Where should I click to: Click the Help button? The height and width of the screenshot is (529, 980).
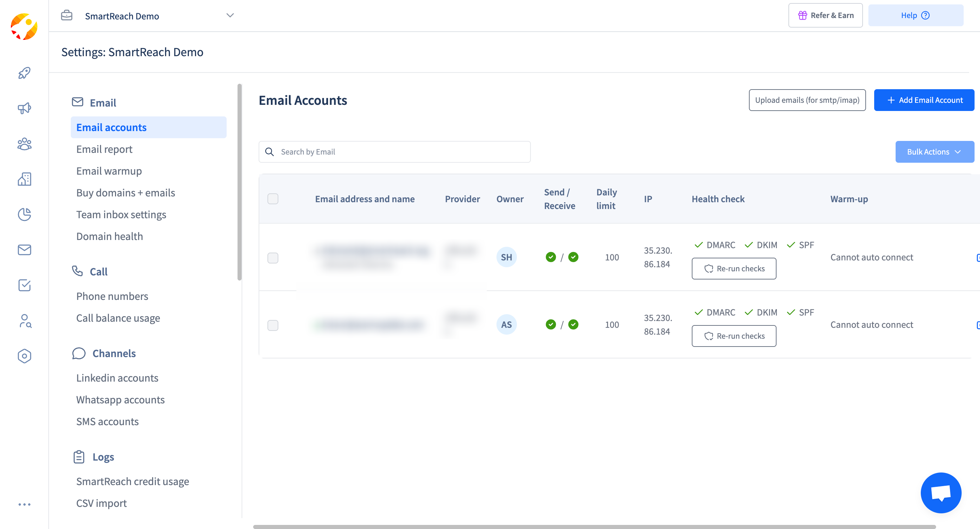[915, 15]
